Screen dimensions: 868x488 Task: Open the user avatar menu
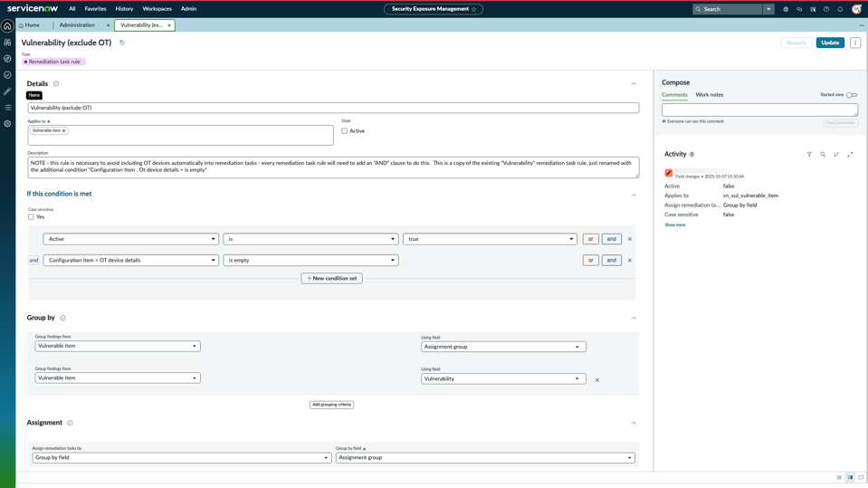[x=856, y=9]
